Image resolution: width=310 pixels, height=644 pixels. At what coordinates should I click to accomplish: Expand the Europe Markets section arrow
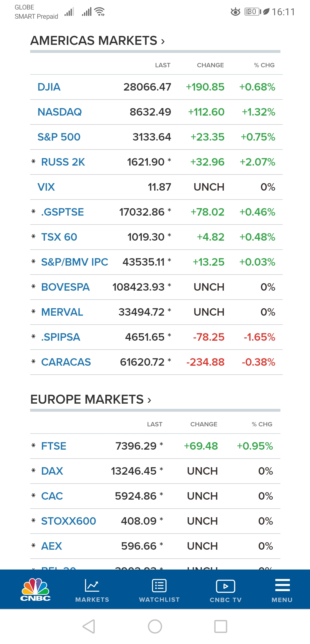tap(149, 400)
